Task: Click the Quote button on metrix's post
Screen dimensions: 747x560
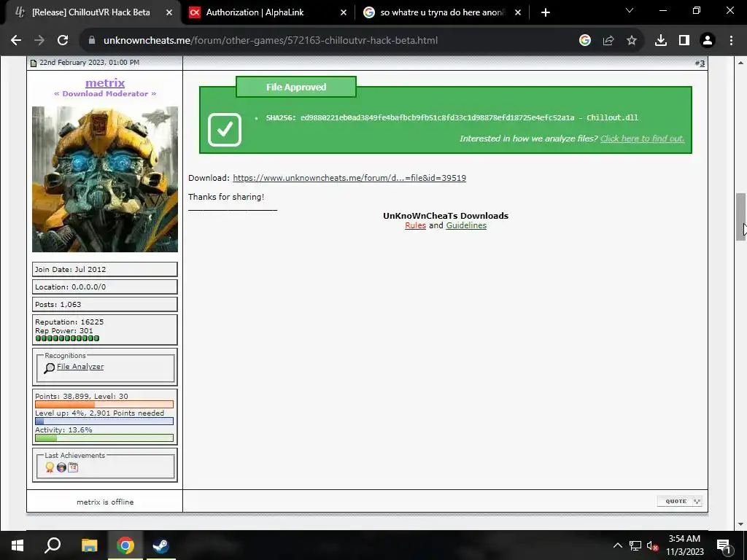Action: [680, 501]
